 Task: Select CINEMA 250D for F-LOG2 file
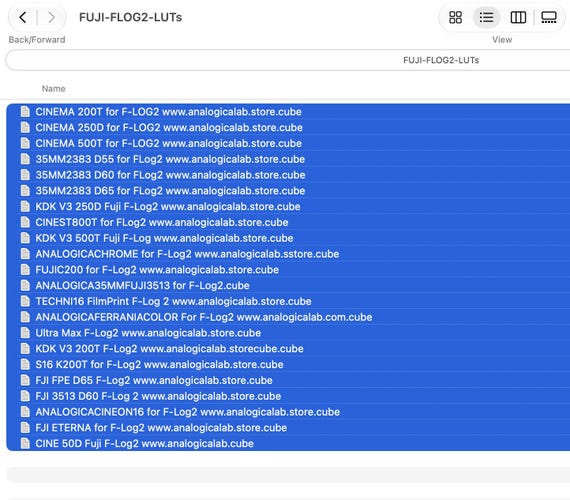[x=288, y=128]
